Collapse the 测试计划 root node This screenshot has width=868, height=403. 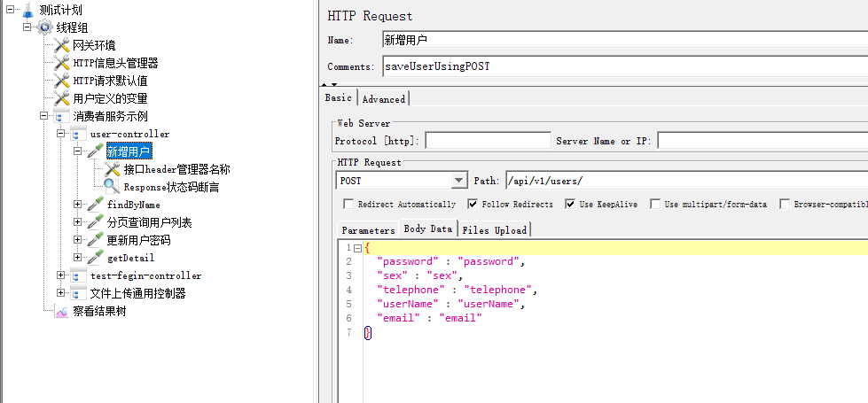[10, 9]
